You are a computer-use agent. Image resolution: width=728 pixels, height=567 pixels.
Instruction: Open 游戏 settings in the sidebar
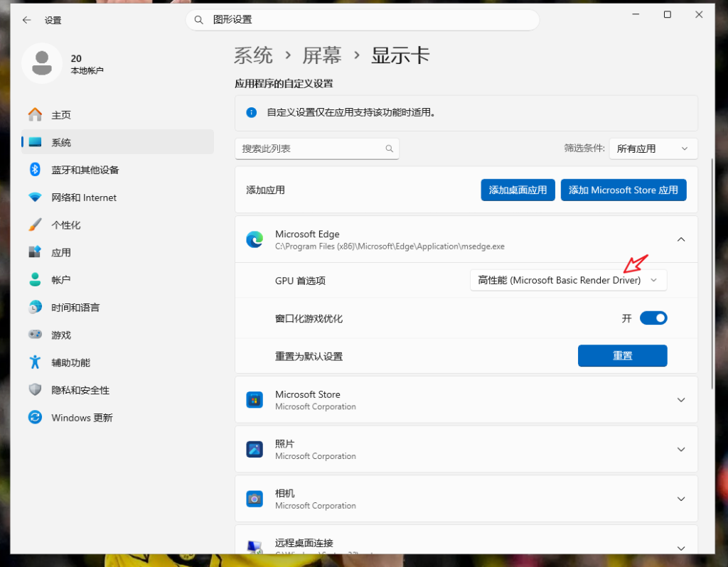117,335
